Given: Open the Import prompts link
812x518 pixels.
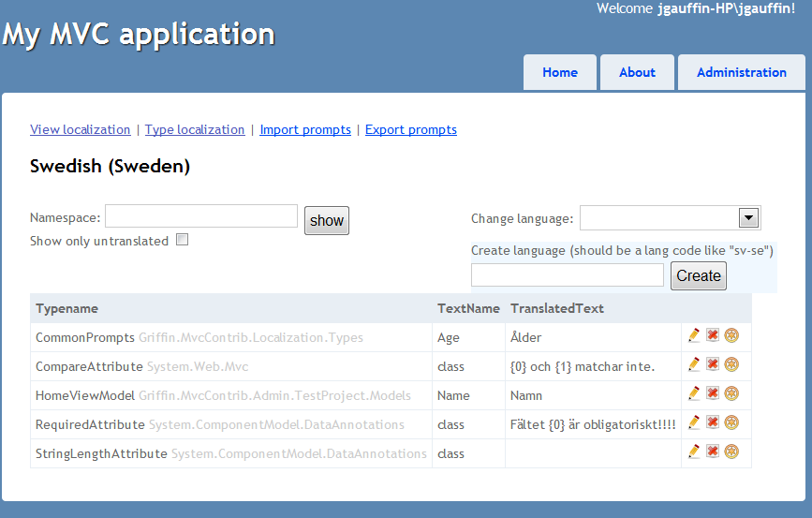Looking at the screenshot, I should 305,129.
